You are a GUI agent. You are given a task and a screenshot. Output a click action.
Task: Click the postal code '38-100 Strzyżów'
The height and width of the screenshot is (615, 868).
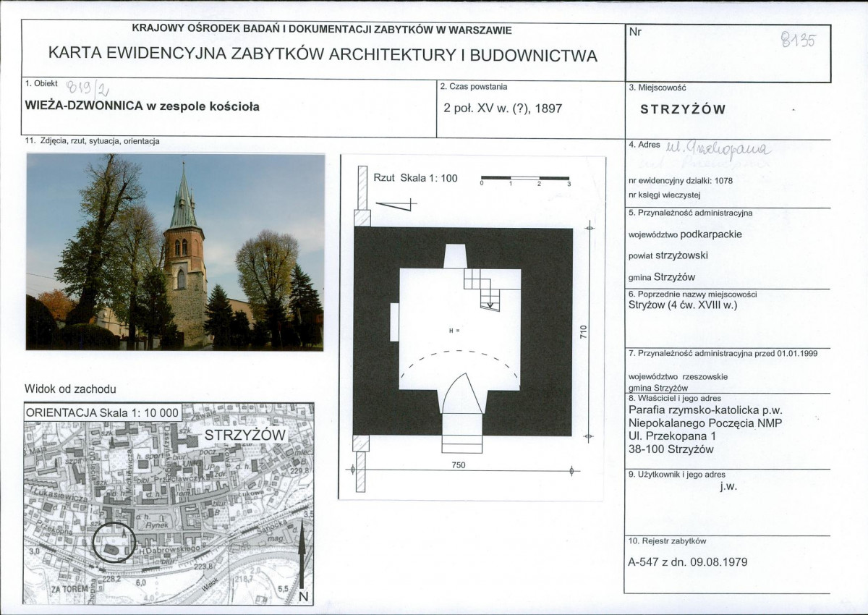(x=671, y=449)
